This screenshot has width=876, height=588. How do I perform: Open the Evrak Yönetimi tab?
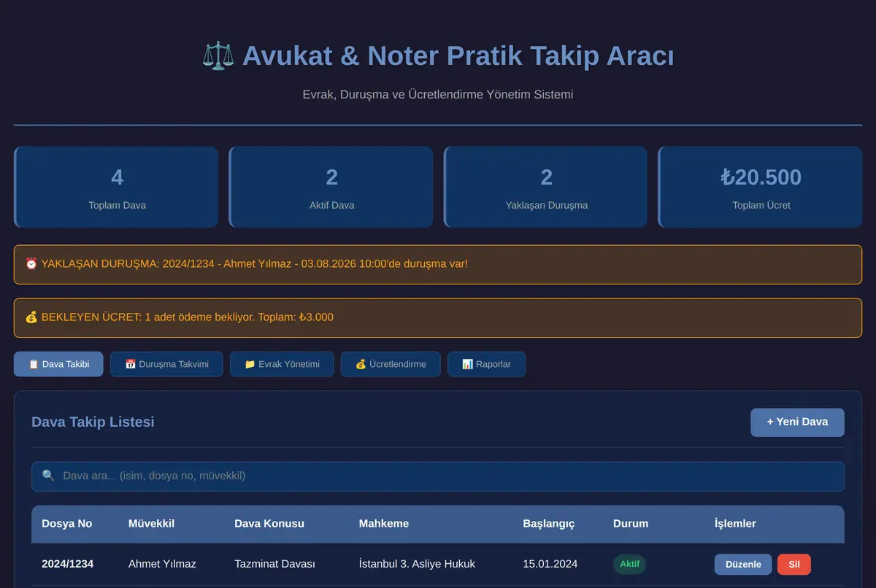click(282, 364)
